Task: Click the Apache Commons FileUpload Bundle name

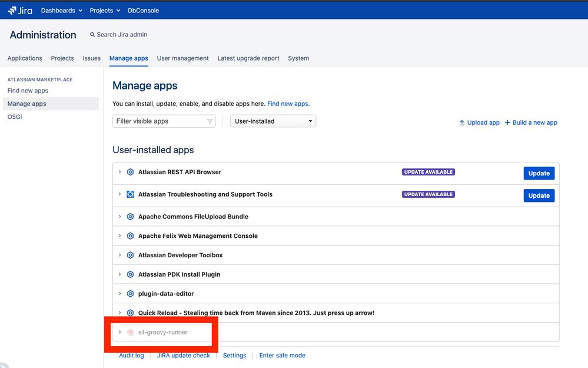Action: tap(193, 217)
